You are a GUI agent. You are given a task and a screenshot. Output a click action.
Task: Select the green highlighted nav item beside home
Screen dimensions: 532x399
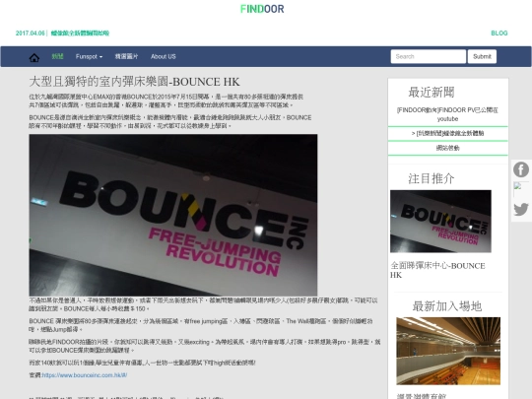57,56
